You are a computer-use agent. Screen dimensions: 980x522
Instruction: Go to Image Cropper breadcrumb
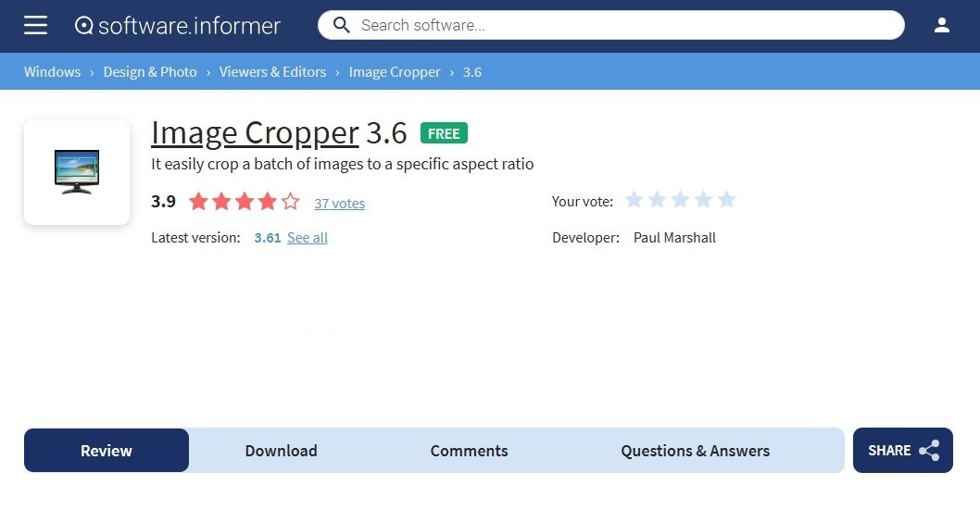[x=395, y=72]
